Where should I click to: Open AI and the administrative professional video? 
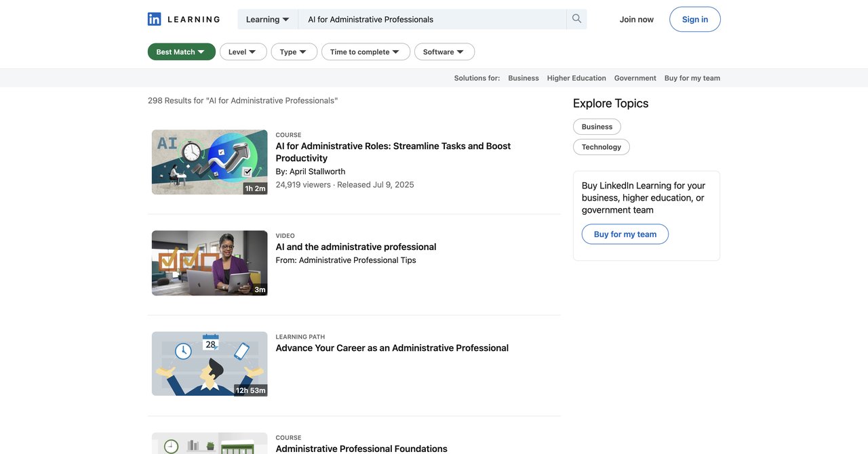pyautogui.click(x=356, y=247)
